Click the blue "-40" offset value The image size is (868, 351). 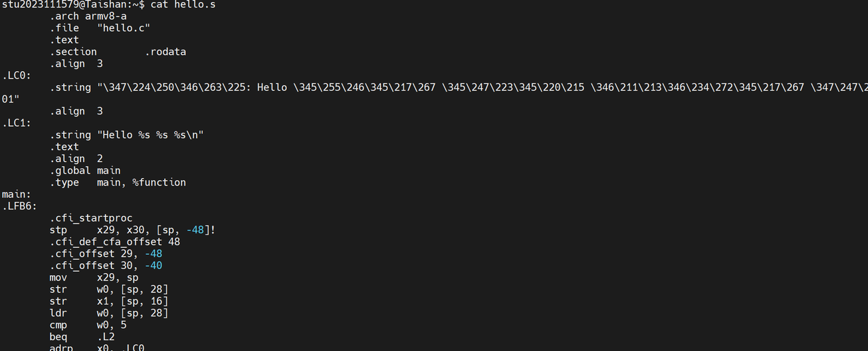tap(153, 266)
